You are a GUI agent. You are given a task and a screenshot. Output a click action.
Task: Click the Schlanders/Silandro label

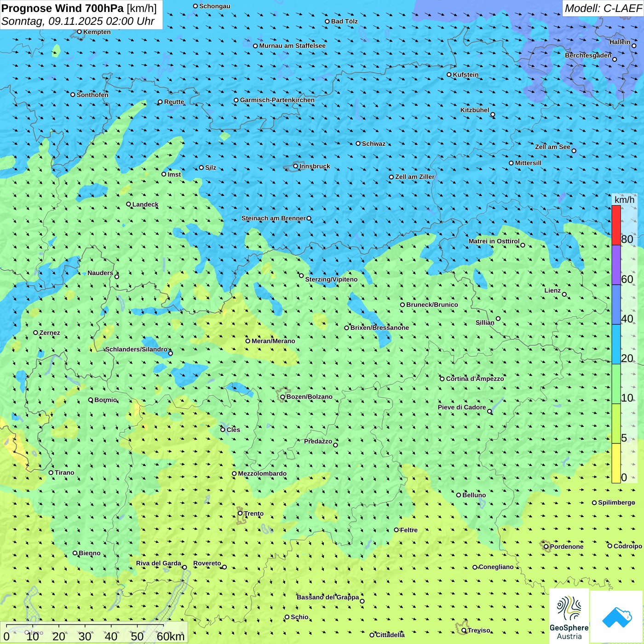point(136,349)
